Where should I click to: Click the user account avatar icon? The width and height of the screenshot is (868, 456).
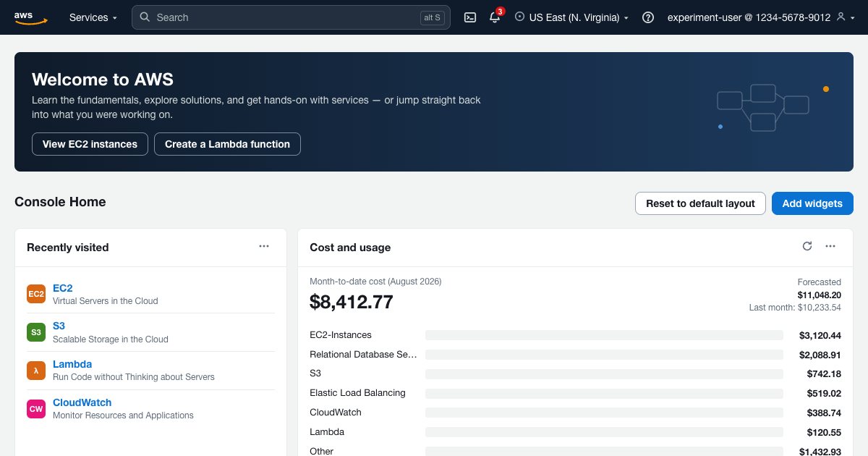[x=841, y=17]
